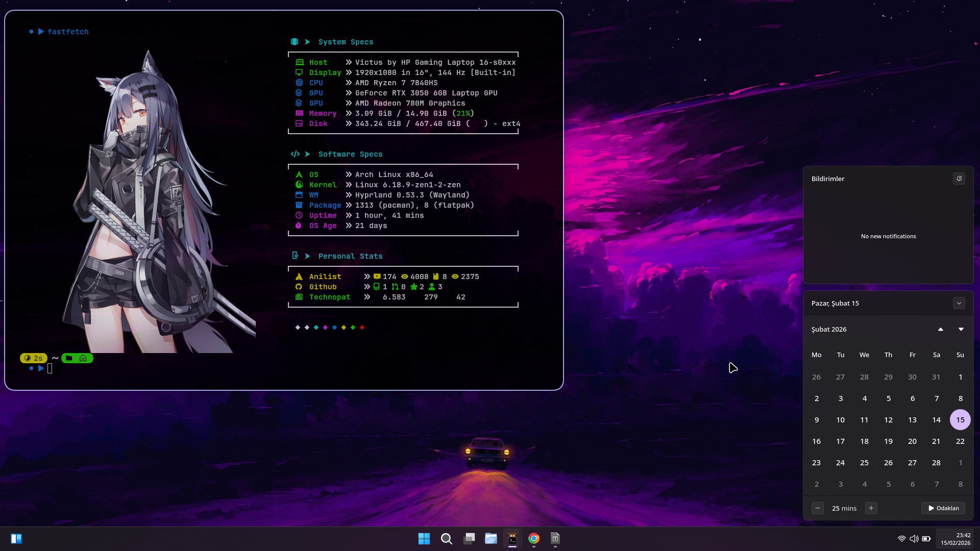This screenshot has width=980, height=551.
Task: Select February 20 in the calendar
Action: (912, 441)
